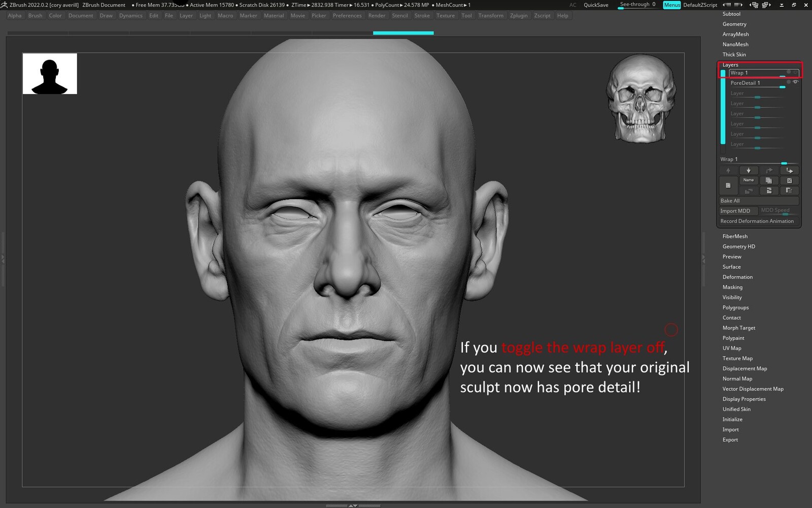Viewport: 812px width, 508px height.
Task: Expand the Morph Target section
Action: (739, 328)
